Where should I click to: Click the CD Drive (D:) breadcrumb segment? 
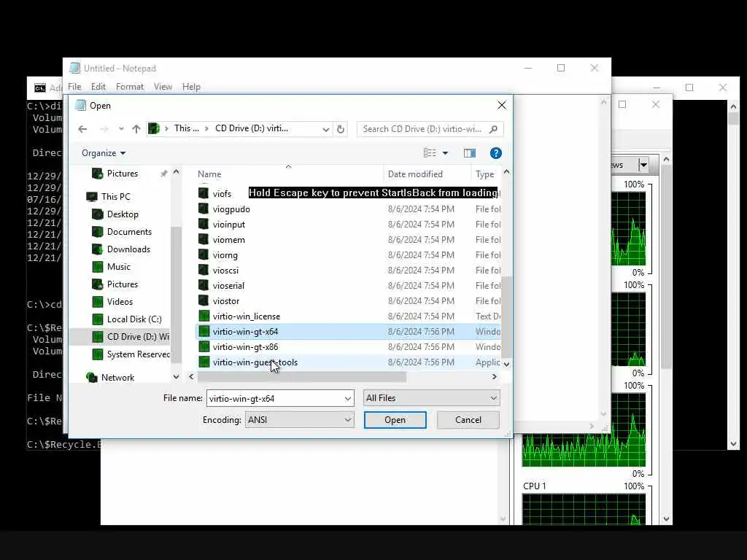click(252, 128)
